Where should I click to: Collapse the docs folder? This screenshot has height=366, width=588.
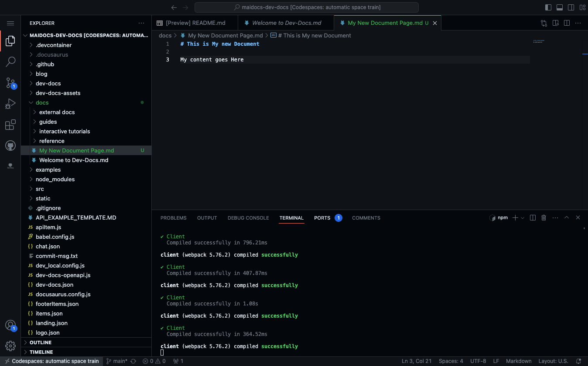(42, 102)
